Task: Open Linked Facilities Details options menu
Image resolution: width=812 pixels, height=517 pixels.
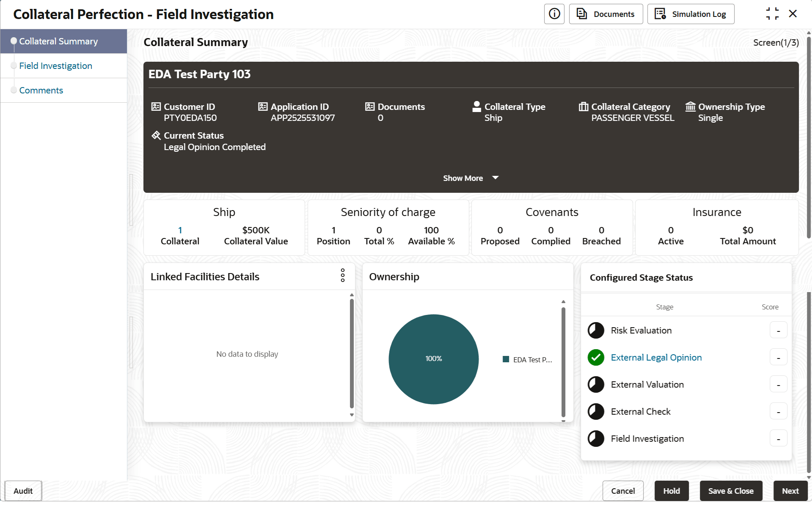Action: 343,275
